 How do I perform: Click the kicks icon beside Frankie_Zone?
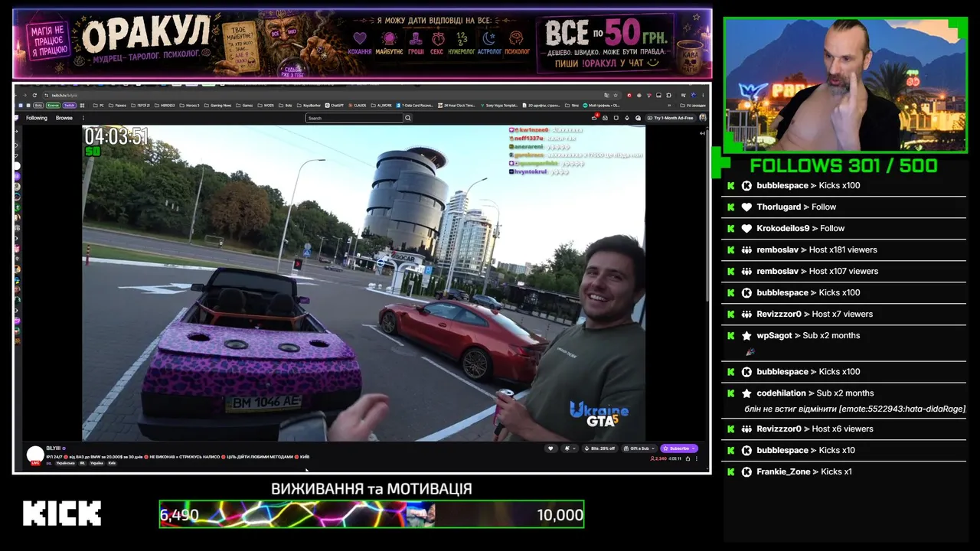[x=746, y=471]
